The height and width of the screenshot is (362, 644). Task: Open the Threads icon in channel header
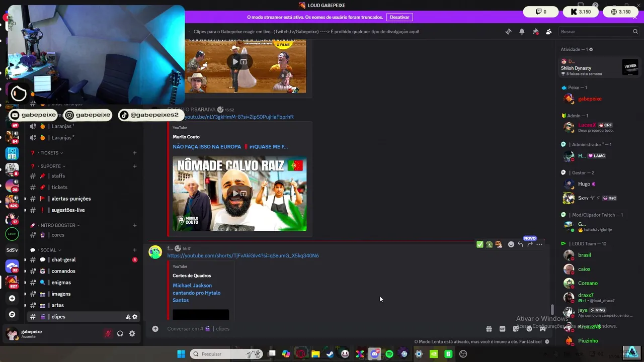508,32
